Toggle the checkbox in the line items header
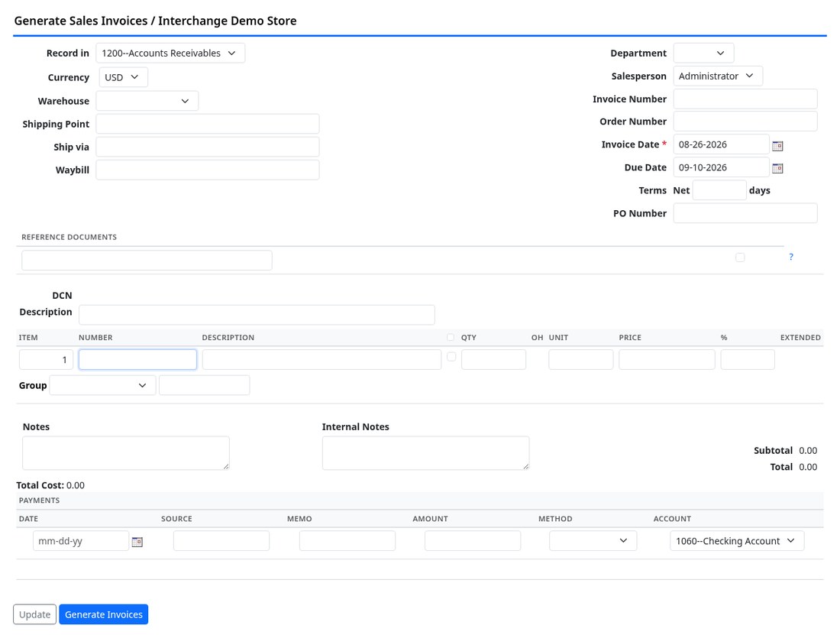Screen dimensions: 840x635 [x=450, y=337]
